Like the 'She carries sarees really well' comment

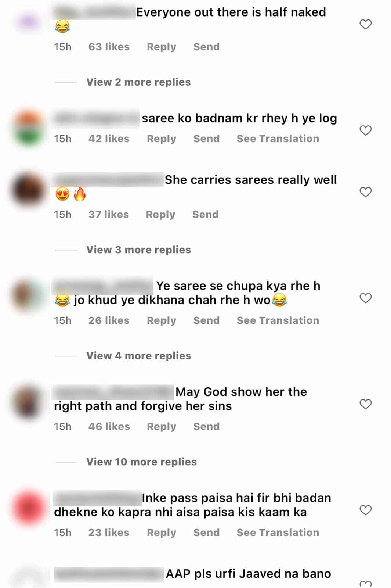pyautogui.click(x=365, y=192)
